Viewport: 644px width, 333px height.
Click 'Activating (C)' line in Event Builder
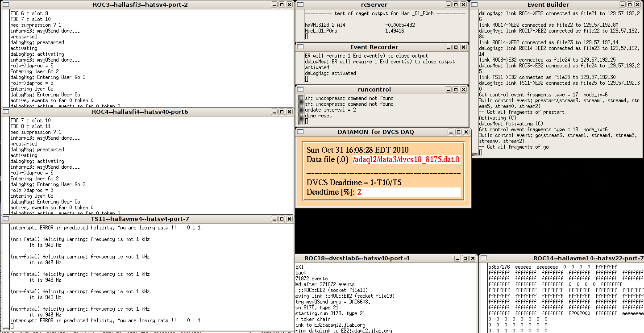tap(498, 118)
